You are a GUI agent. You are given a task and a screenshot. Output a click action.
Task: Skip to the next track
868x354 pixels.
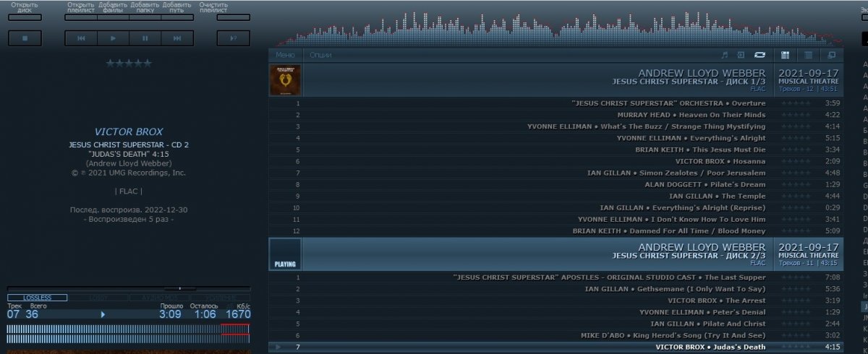pyautogui.click(x=177, y=38)
